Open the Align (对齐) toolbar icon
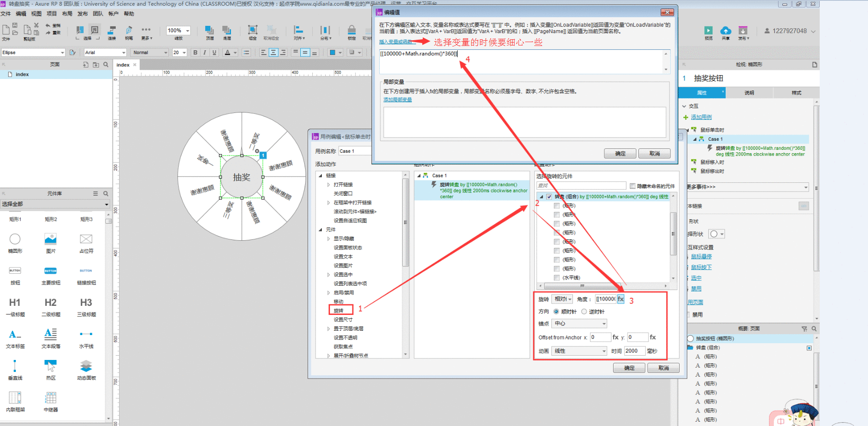The image size is (868, 426). tap(299, 31)
